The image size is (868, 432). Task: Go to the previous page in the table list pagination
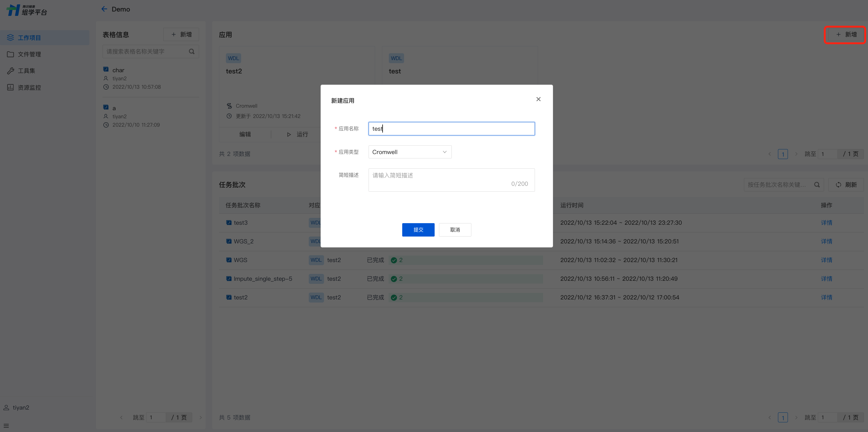click(x=121, y=417)
